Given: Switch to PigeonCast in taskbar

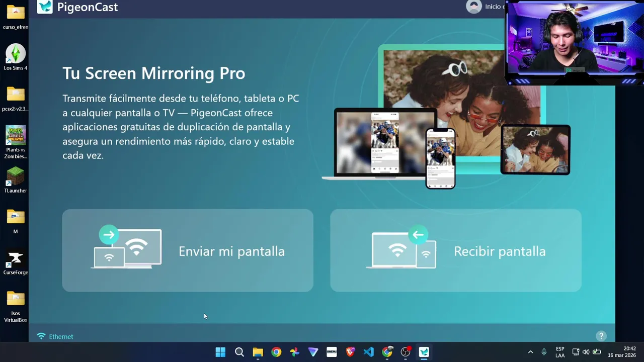Looking at the screenshot, I should click(424, 352).
